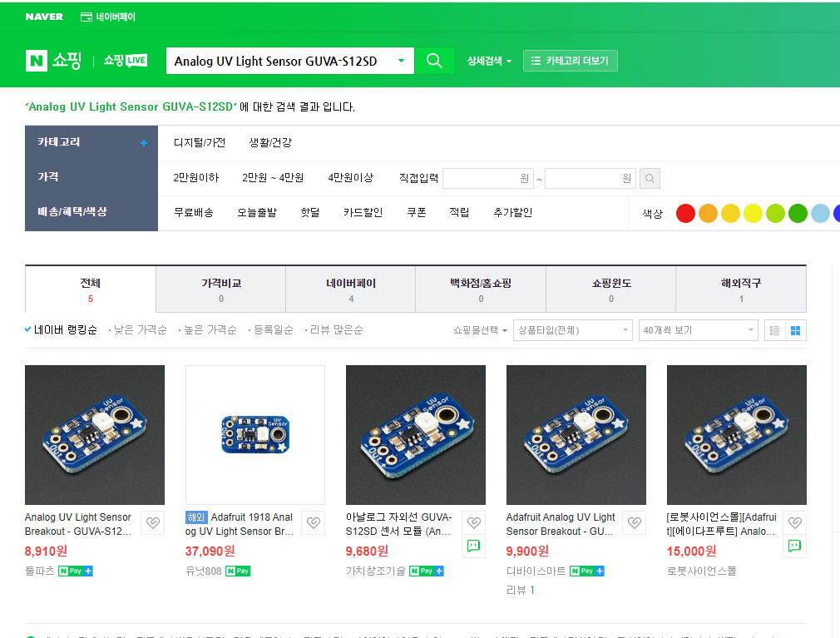The height and width of the screenshot is (638, 840).
Task: Wishlist heart for 8,910원 product
Action: (153, 522)
